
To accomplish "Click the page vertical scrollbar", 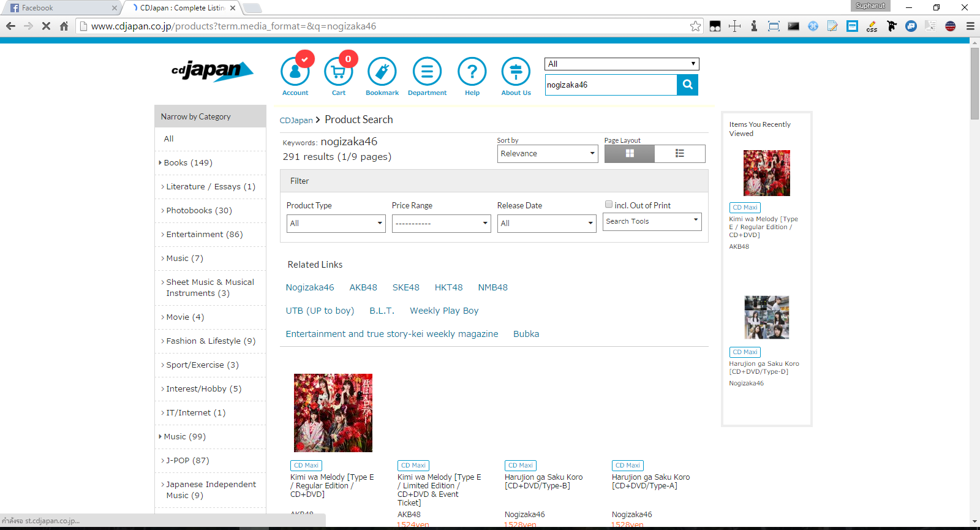I will 974,83.
